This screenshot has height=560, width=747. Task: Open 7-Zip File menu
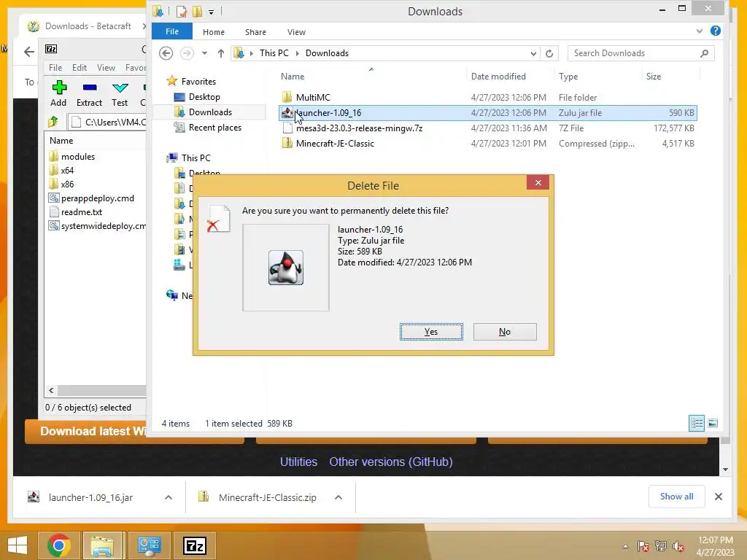pyautogui.click(x=55, y=68)
